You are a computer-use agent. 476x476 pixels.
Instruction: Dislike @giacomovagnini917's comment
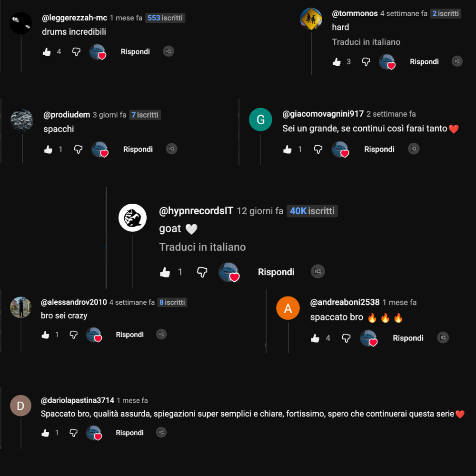pyautogui.click(x=318, y=149)
